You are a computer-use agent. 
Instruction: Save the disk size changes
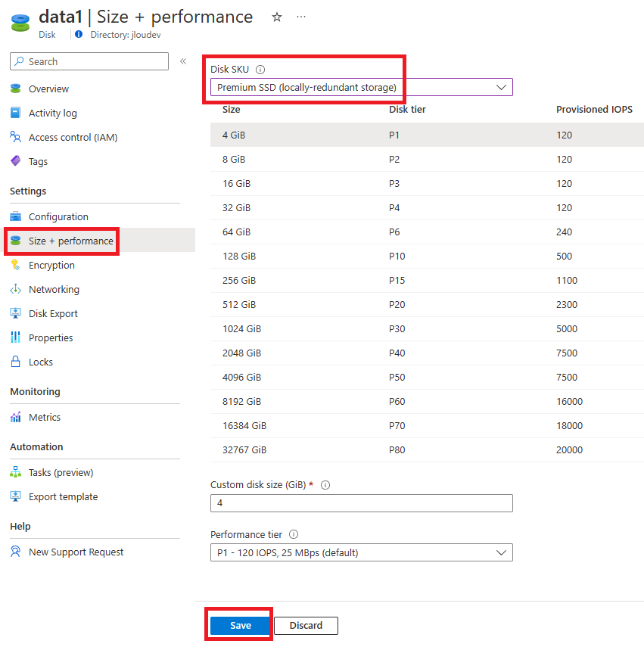click(x=241, y=625)
